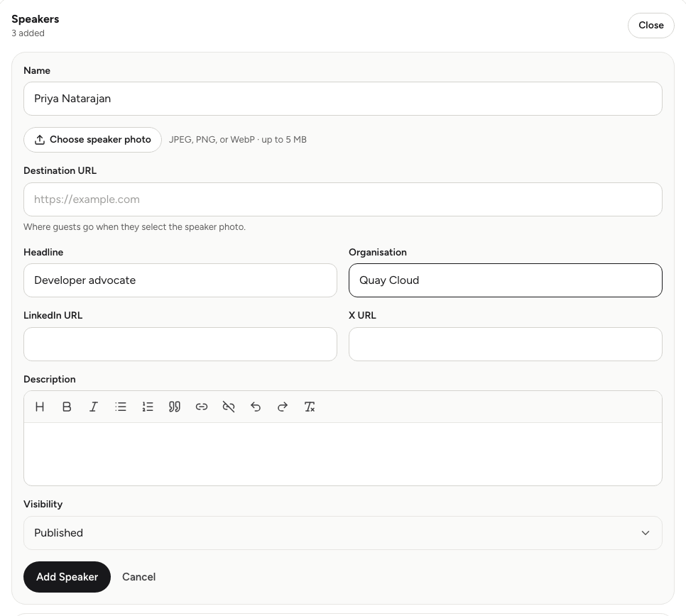Toggle bold formatting in Description editor

pyautogui.click(x=67, y=407)
